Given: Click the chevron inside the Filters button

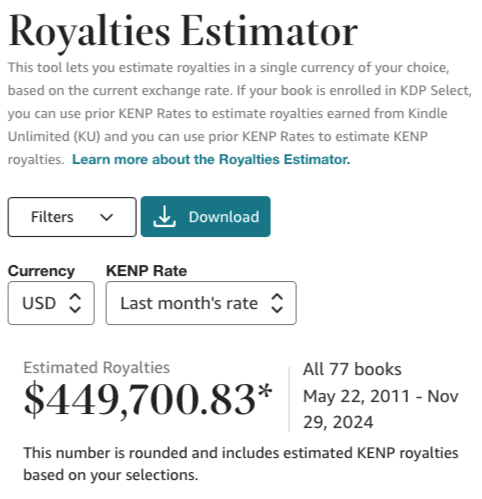Looking at the screenshot, I should 107,217.
